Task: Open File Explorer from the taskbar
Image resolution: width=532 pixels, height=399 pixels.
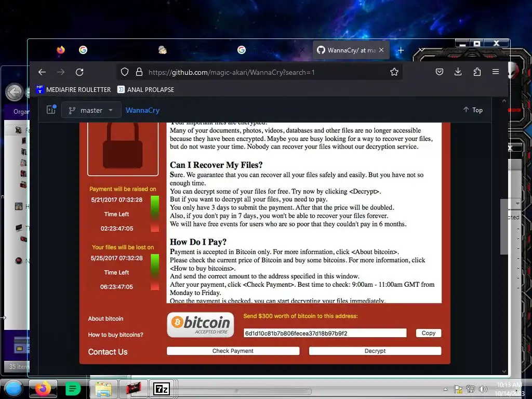Action: [103, 389]
